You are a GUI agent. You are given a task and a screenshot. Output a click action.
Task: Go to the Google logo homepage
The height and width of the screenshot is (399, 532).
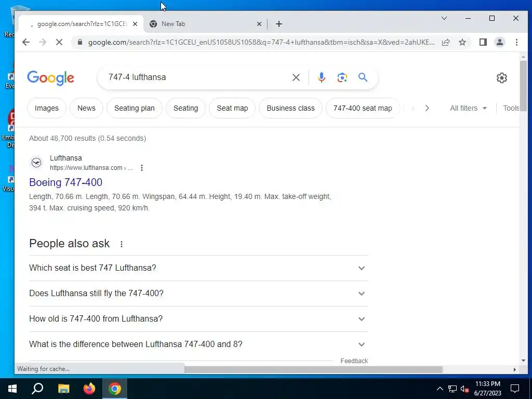[x=50, y=78]
